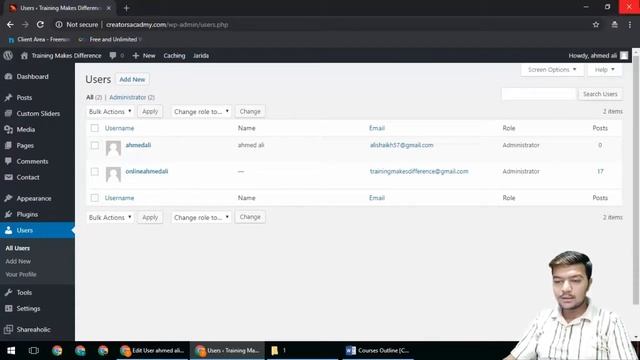
Task: Open Windows Start menu
Action: pos(11,351)
